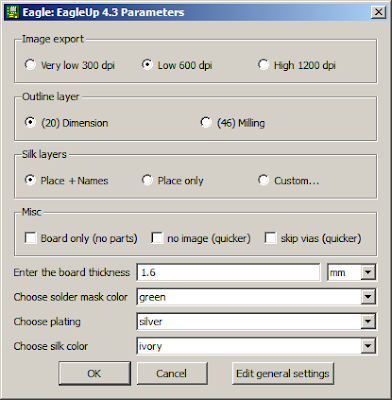
Task: Expand the silk color dropdown showing ivory
Action: tap(257, 346)
